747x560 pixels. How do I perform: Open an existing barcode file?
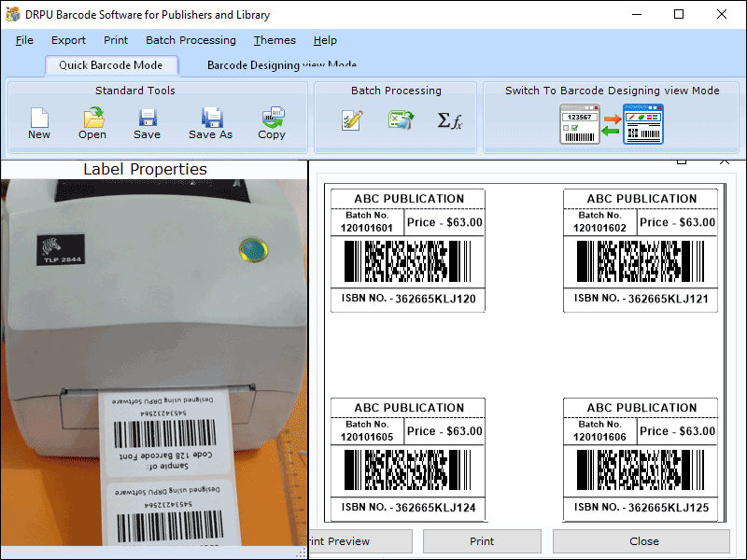point(92,122)
